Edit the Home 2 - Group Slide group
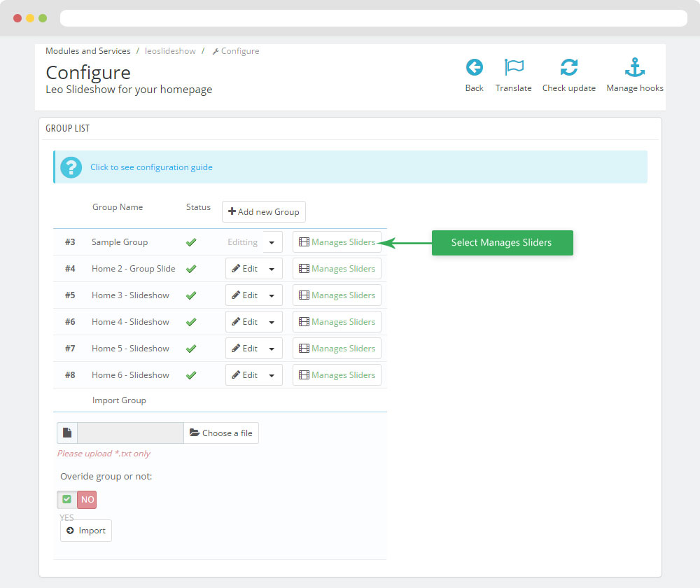700x588 pixels. (244, 269)
